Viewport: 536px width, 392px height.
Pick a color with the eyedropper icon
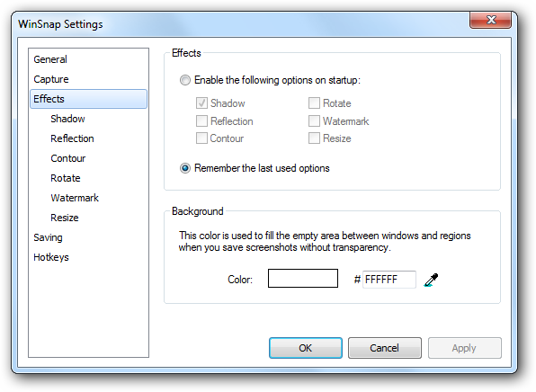click(x=431, y=280)
